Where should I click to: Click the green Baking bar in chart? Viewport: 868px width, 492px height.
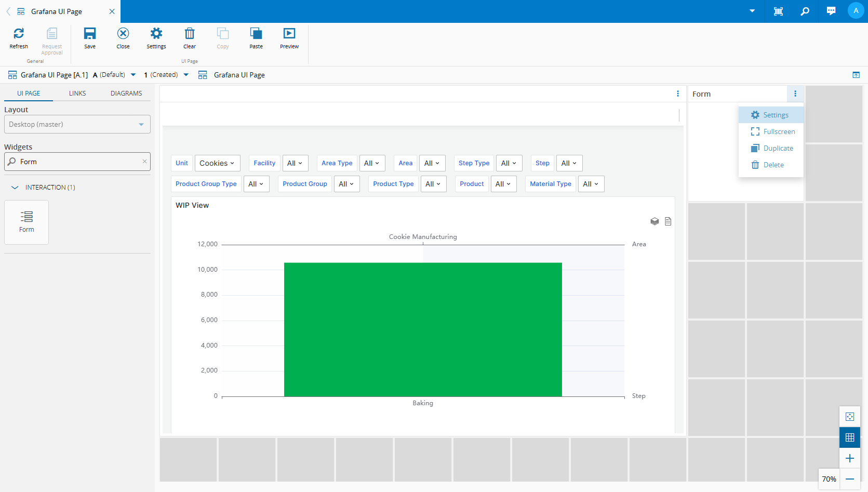pos(423,329)
